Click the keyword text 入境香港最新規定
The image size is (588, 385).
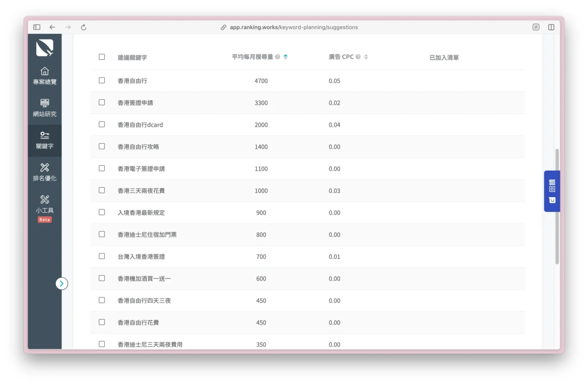141,213
